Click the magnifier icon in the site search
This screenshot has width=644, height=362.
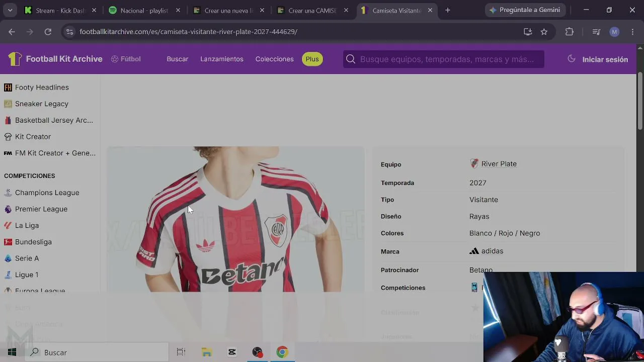click(351, 59)
